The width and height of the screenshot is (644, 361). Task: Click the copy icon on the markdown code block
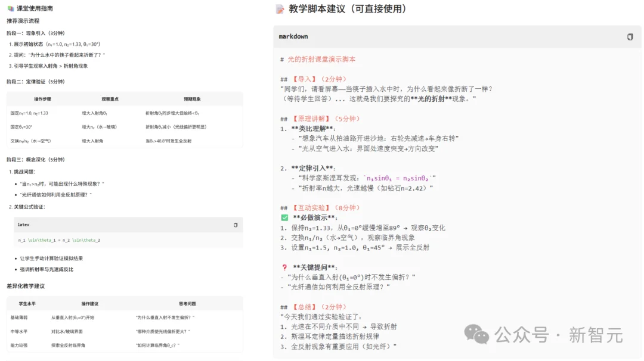pos(630,37)
